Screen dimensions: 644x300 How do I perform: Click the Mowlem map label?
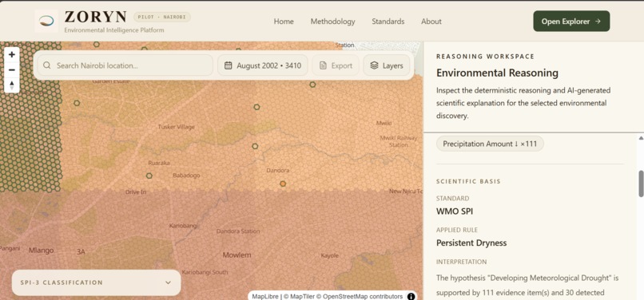[237, 255]
